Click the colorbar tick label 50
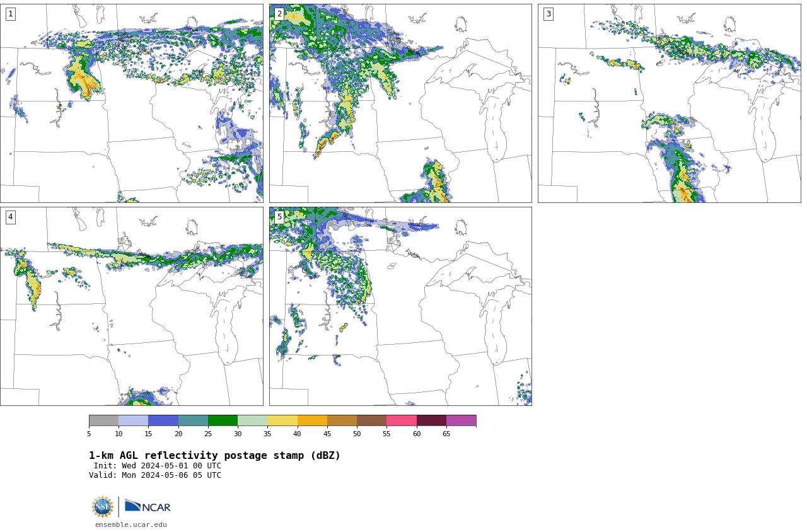 [x=357, y=434]
